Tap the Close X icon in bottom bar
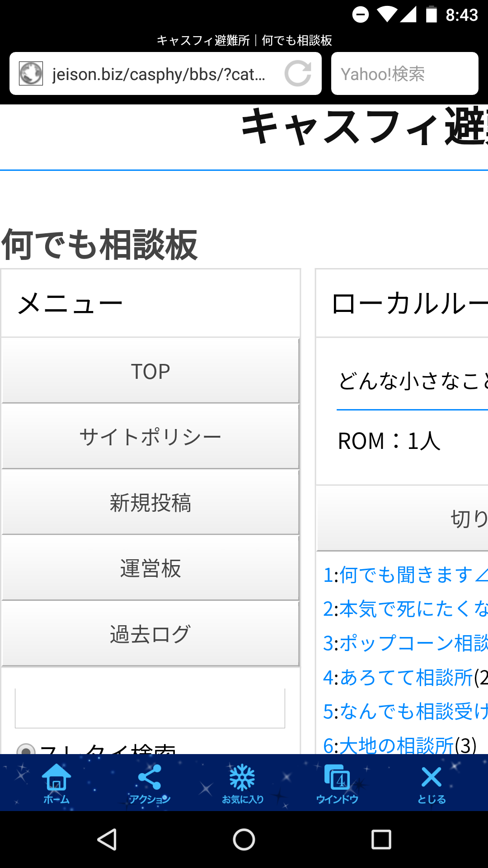 [x=431, y=783]
